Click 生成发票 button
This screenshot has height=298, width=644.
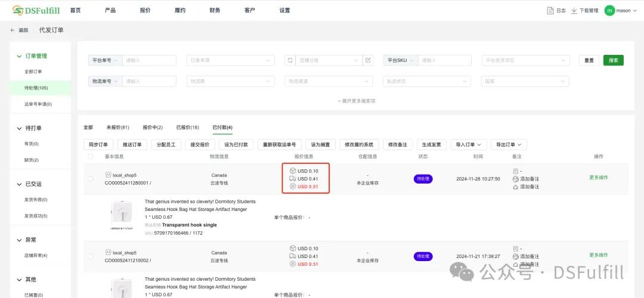click(x=432, y=144)
